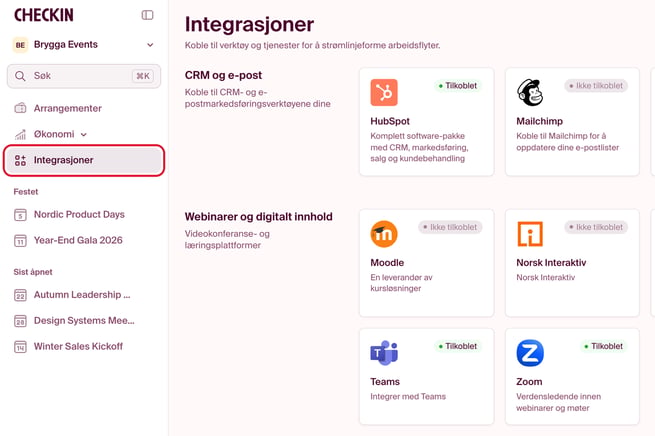The width and height of the screenshot is (655, 436).
Task: Open recent event Design Systems Mee...
Action: point(84,321)
